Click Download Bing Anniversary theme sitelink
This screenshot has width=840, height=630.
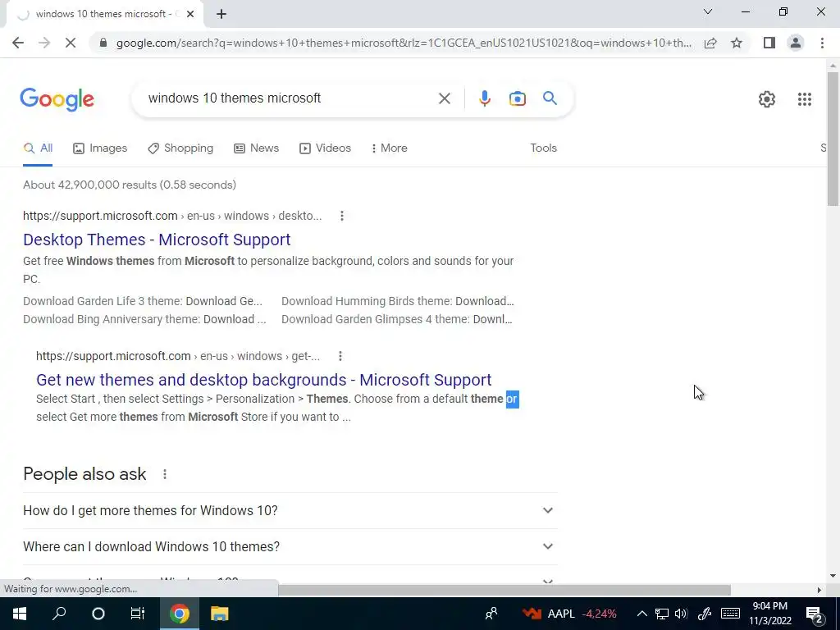pos(144,319)
